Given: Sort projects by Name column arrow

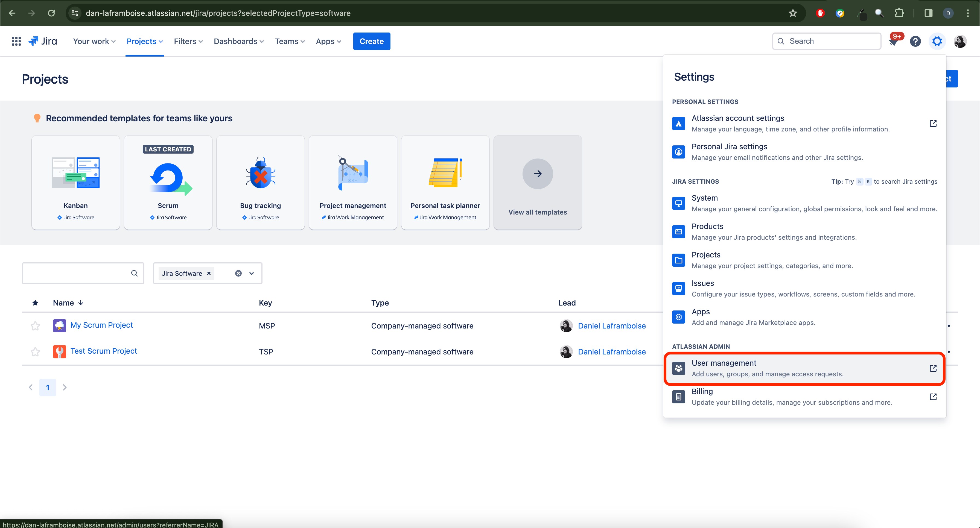Looking at the screenshot, I should (x=81, y=303).
